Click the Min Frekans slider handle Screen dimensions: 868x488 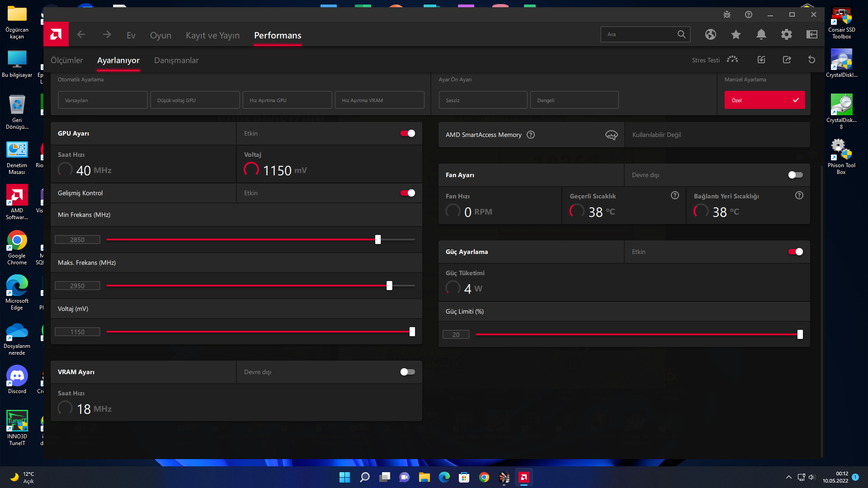tap(378, 239)
